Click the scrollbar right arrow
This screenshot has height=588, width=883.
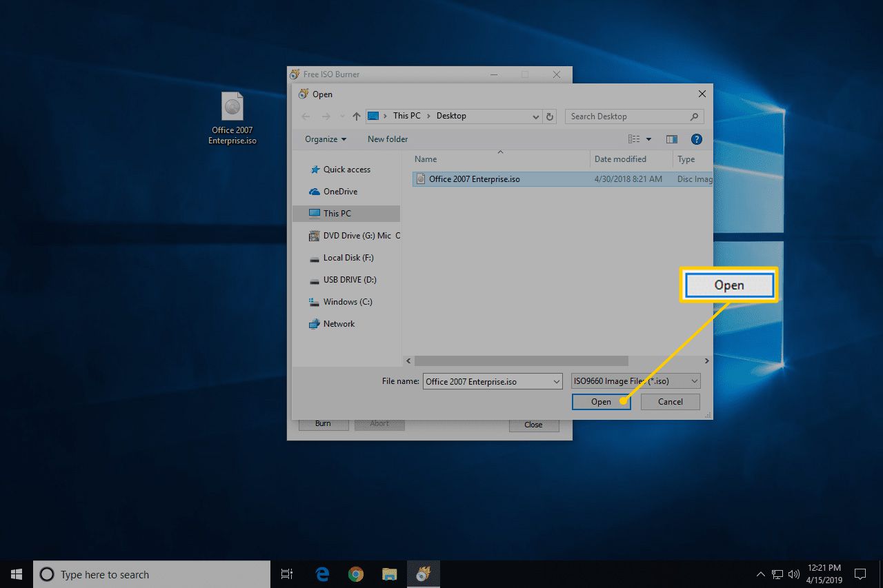[706, 361]
